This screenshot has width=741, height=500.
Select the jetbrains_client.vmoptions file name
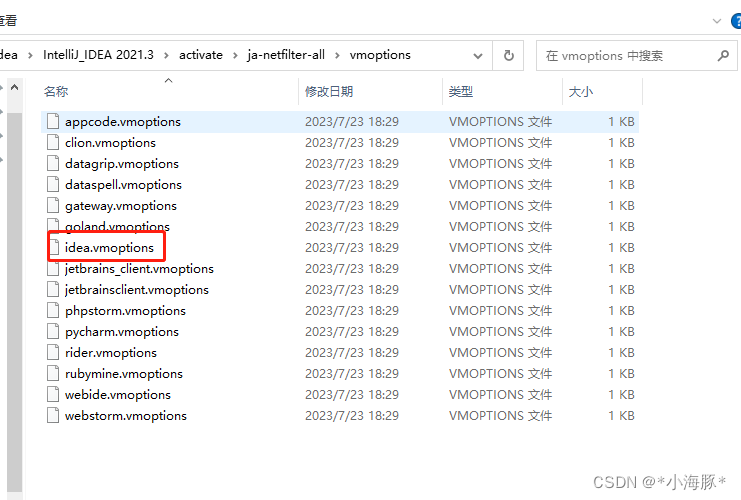[x=139, y=269]
